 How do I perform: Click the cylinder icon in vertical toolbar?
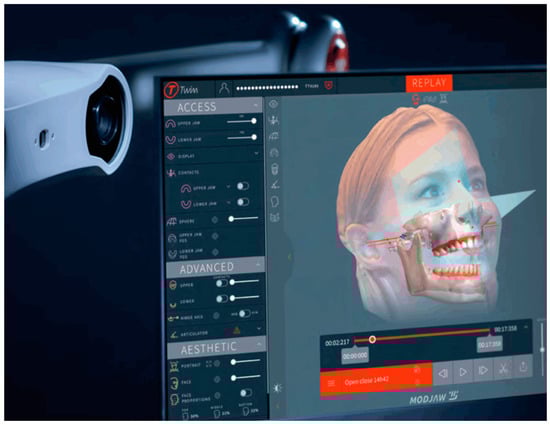(x=275, y=169)
